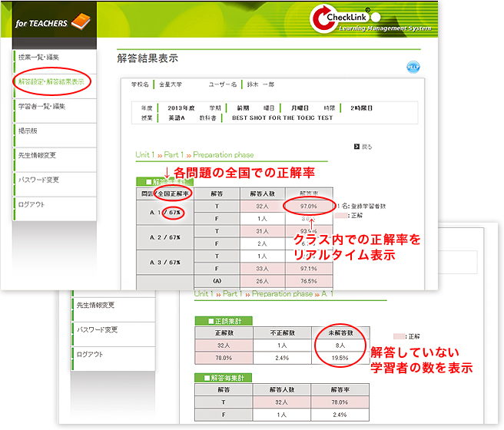Click the blue HELP icon
Viewport: 504px width, 430px height.
(413, 67)
